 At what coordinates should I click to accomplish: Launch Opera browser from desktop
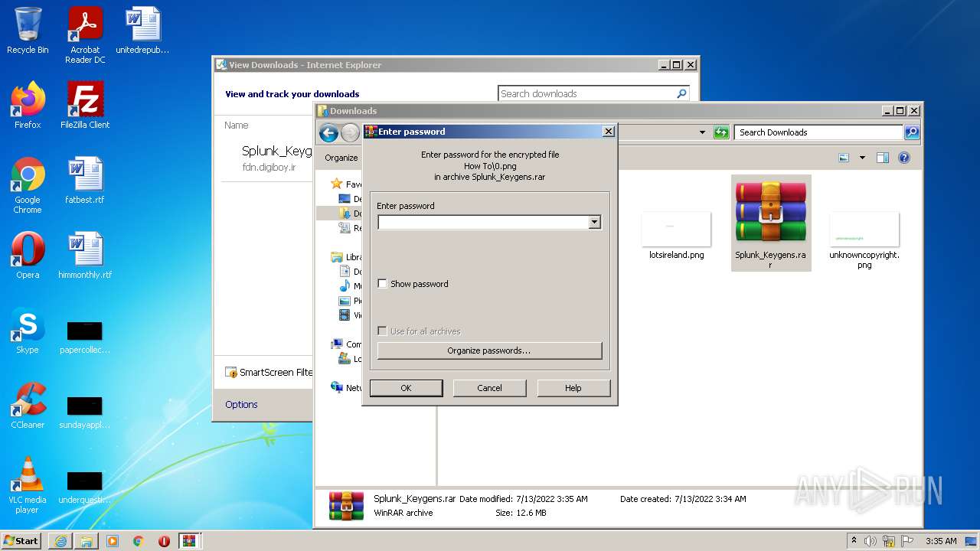(x=28, y=256)
